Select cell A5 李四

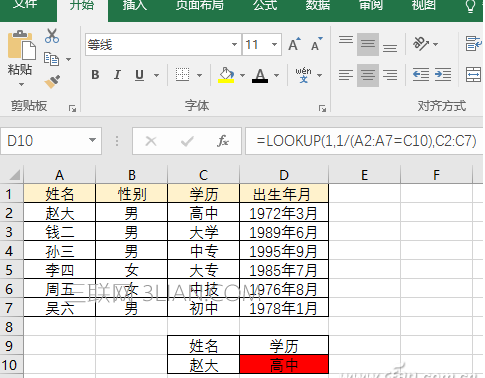(59, 270)
